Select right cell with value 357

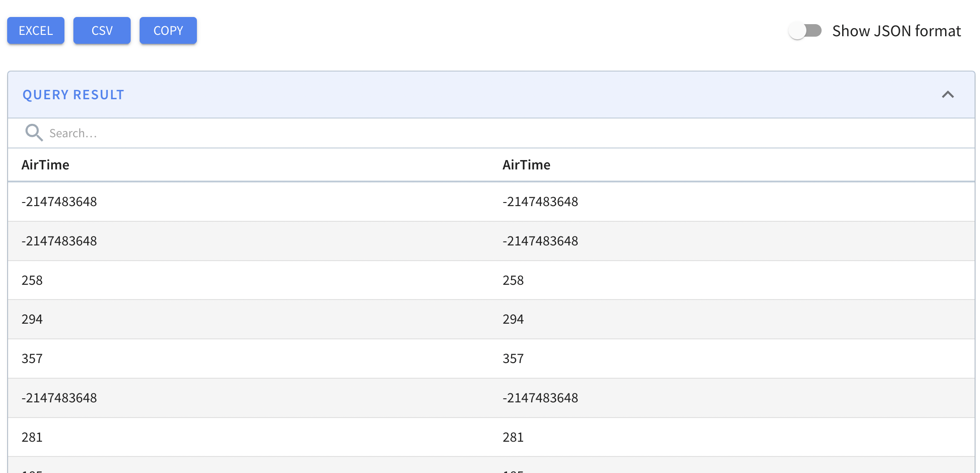point(513,359)
